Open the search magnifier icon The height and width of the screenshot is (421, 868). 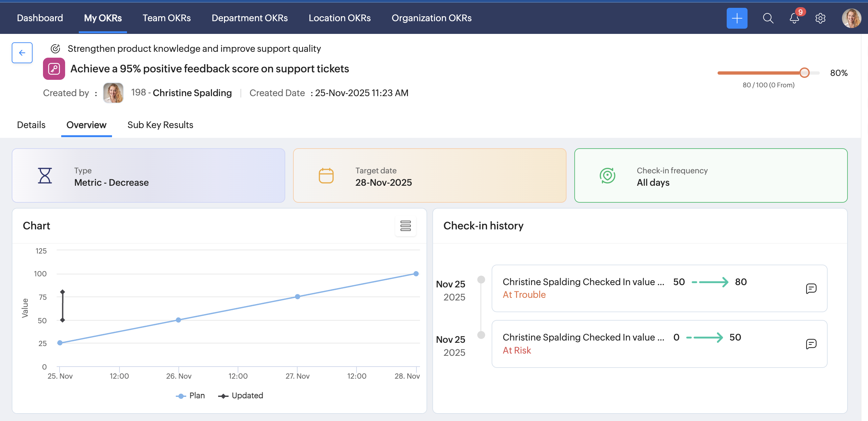click(x=768, y=18)
